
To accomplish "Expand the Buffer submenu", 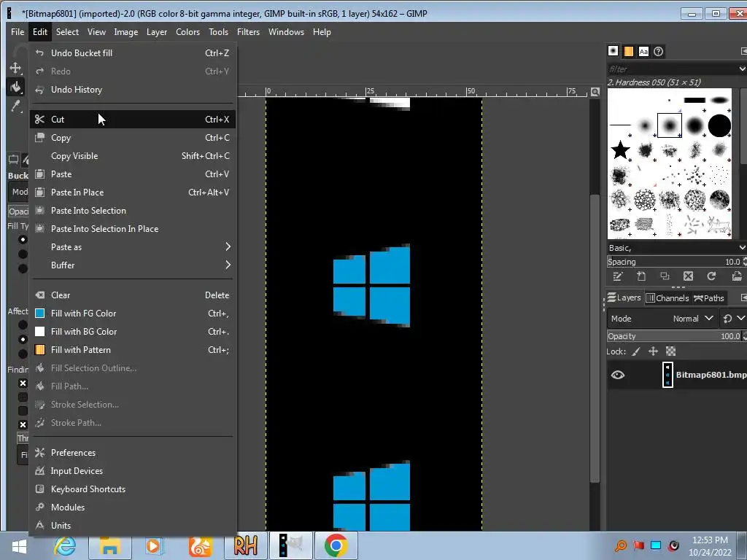I will tap(133, 265).
